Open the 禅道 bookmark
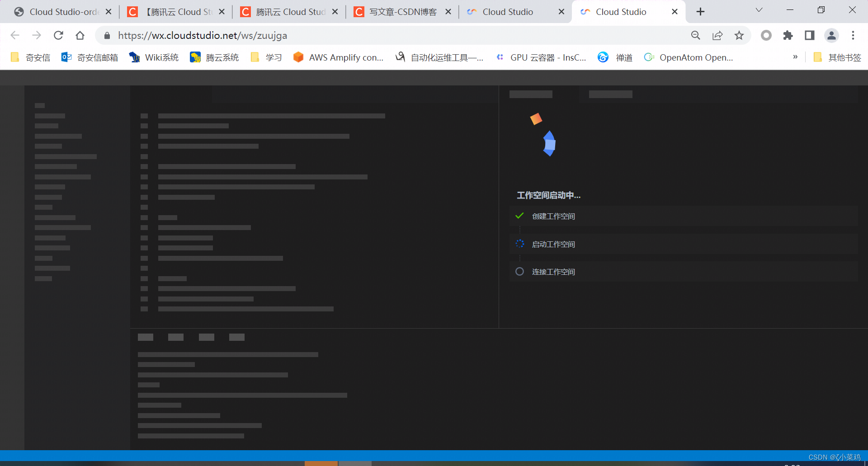868x466 pixels. [615, 57]
